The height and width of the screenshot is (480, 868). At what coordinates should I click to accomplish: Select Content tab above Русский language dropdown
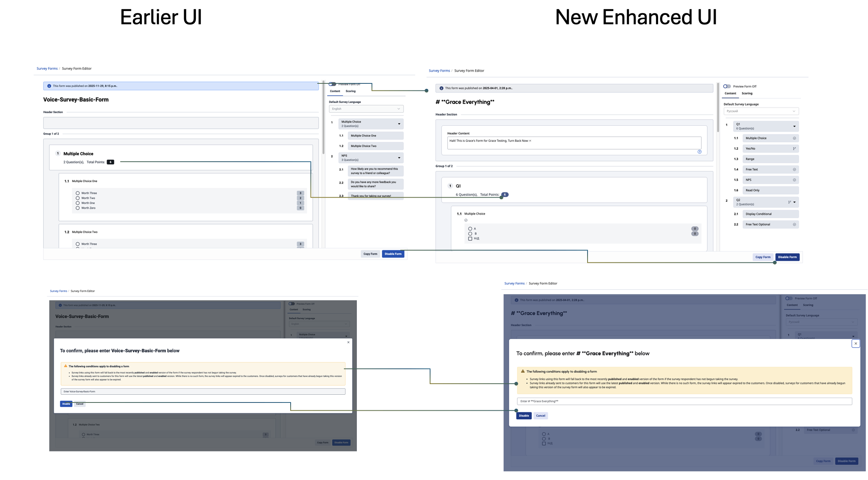coord(730,94)
